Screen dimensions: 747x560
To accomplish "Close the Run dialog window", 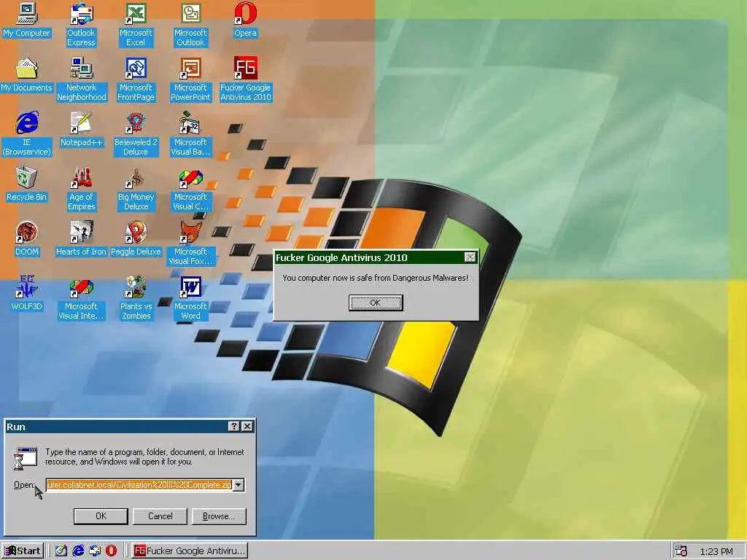I will (247, 426).
